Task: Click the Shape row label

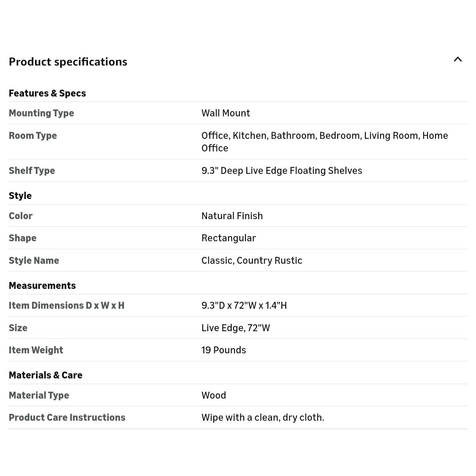Action: pos(22,238)
